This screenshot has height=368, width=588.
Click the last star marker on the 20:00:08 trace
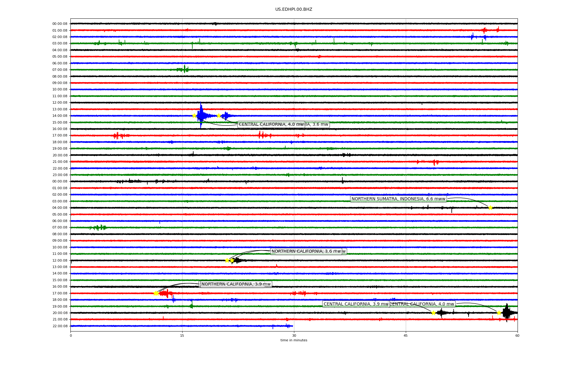coord(499,313)
